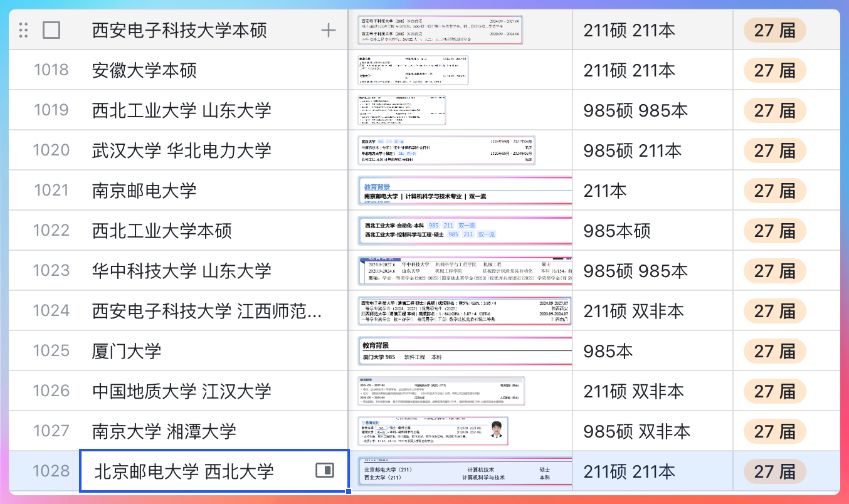Click the plus icon beside 西安电子科技大学本硕
Screen dimensions: 849x504
329,30
